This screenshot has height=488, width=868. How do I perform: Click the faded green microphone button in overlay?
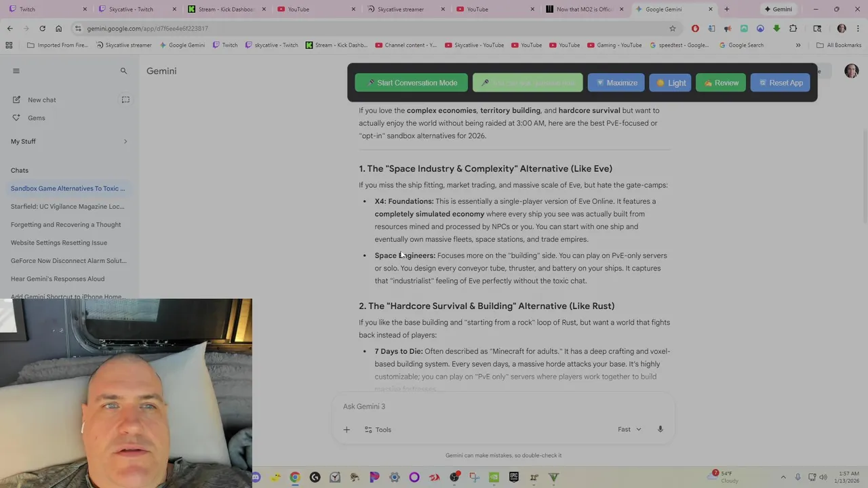tap(528, 83)
